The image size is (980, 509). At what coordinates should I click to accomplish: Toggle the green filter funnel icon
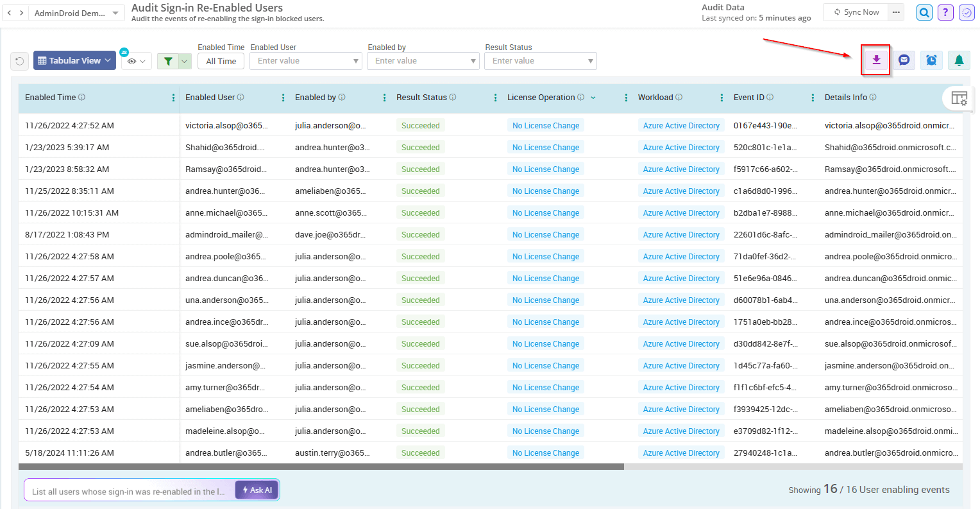pos(168,60)
